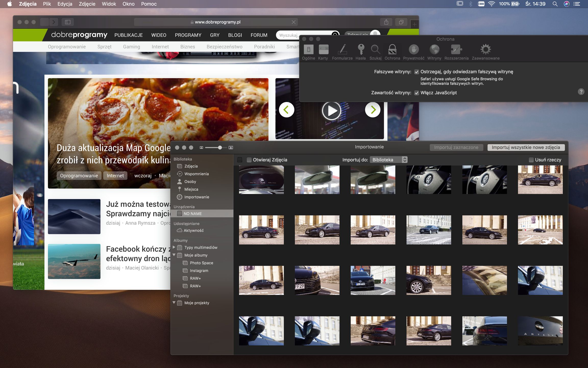
Task: Open the Zaawansowane gear preferences
Action: coord(485,50)
